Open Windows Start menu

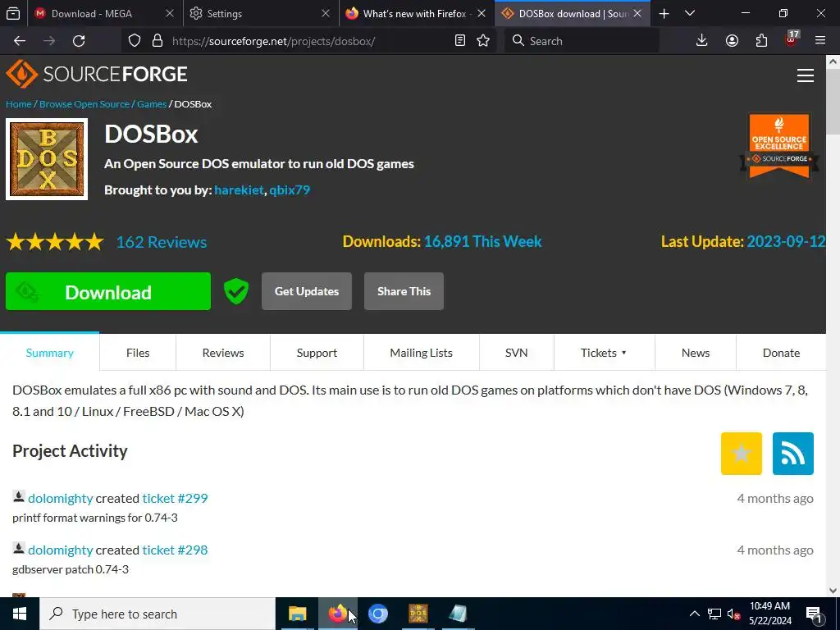tap(20, 614)
